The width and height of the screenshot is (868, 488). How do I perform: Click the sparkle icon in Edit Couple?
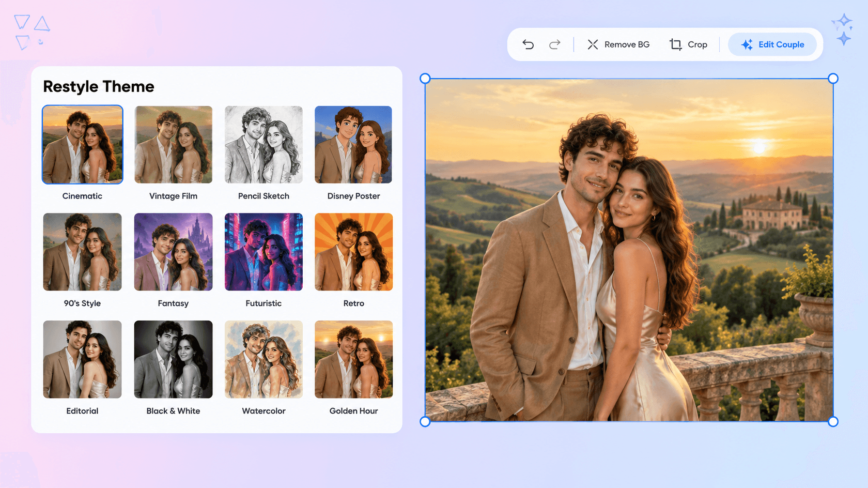click(x=747, y=44)
